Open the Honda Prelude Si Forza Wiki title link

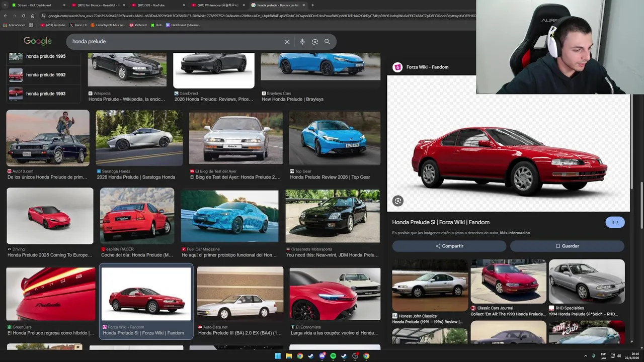point(441,222)
